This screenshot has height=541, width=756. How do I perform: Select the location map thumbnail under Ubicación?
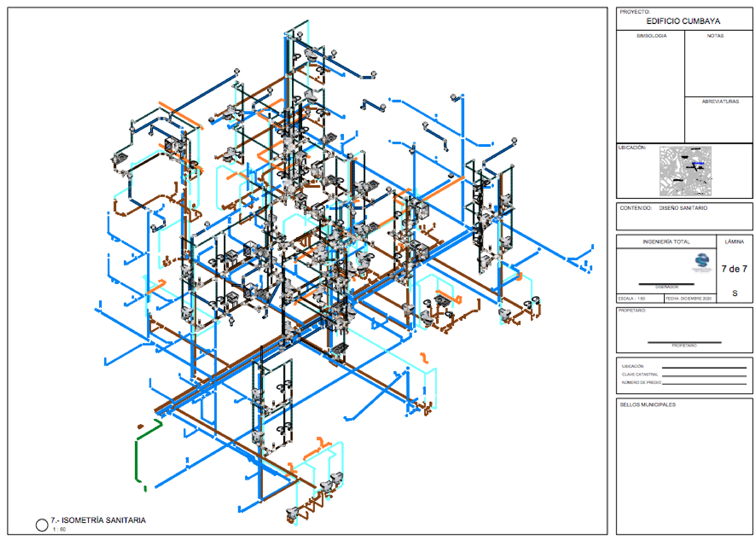coord(685,171)
